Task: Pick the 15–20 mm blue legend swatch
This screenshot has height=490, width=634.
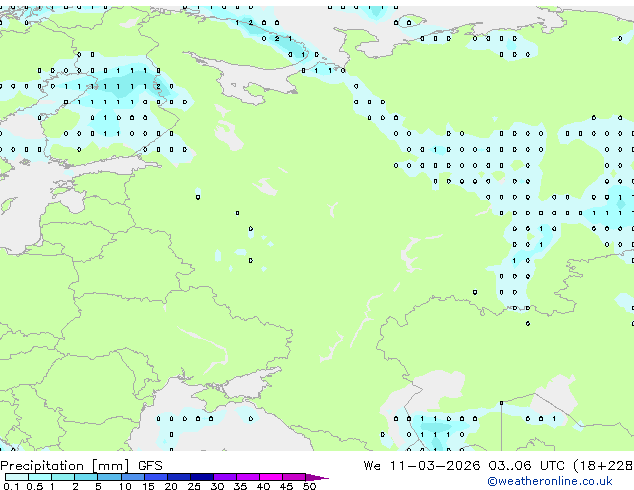Action: pos(156,477)
